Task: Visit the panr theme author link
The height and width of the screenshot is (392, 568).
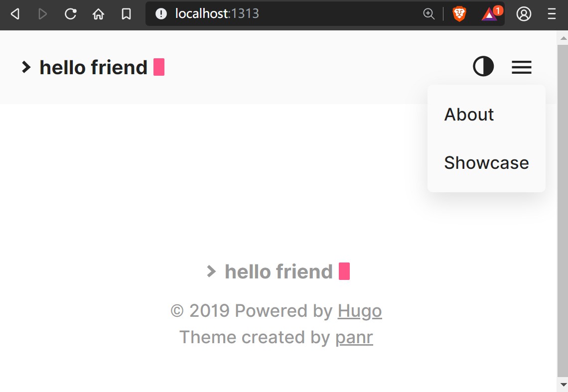Action: [x=354, y=337]
